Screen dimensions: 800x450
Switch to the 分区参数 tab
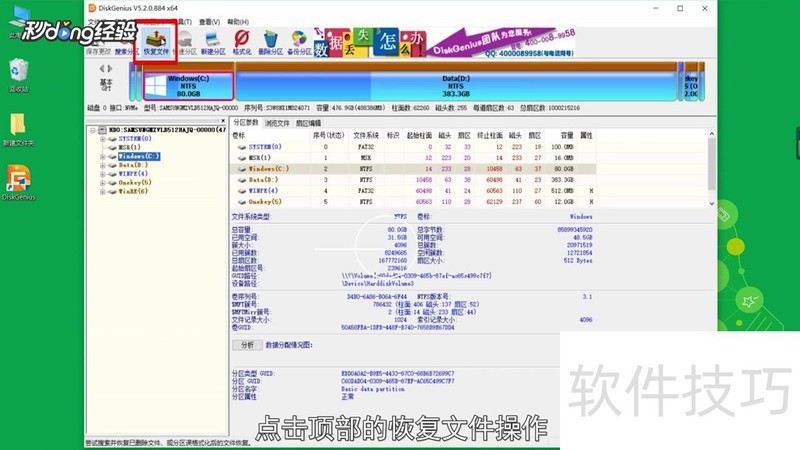(246, 122)
